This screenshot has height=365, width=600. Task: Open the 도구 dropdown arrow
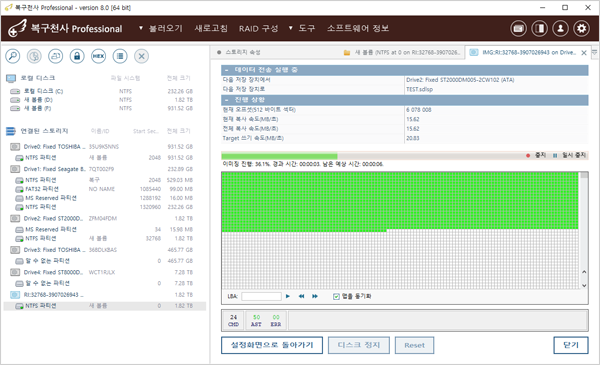[290, 28]
